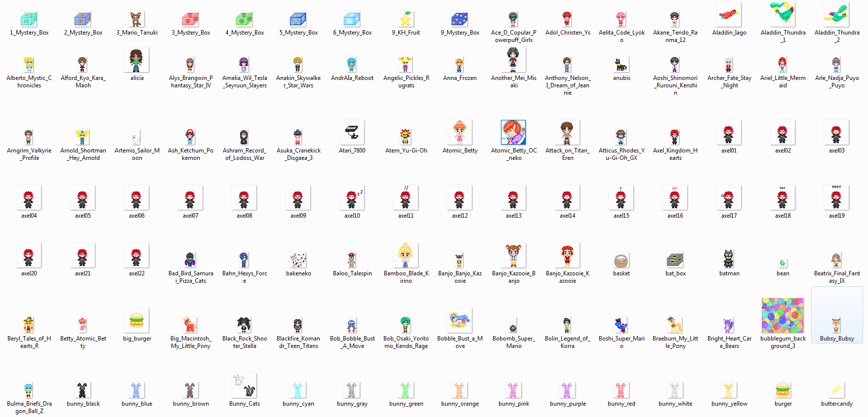The height and width of the screenshot is (417, 868).
Task: Select the bakeneko cat icon
Action: (298, 260)
